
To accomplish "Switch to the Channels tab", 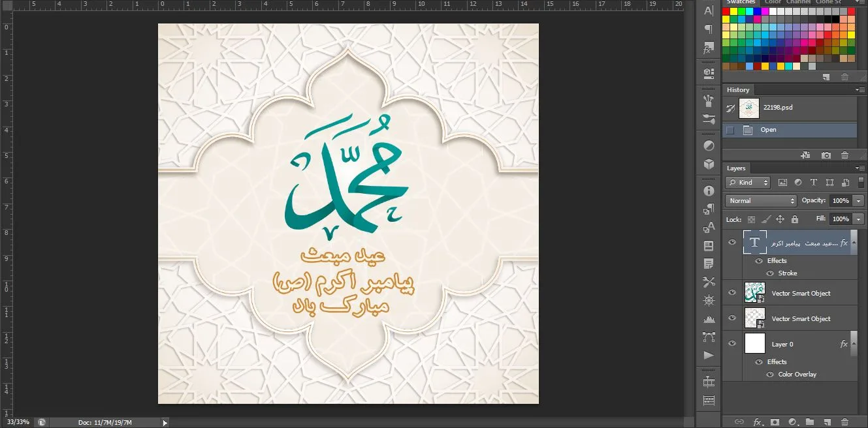I will (798, 2).
